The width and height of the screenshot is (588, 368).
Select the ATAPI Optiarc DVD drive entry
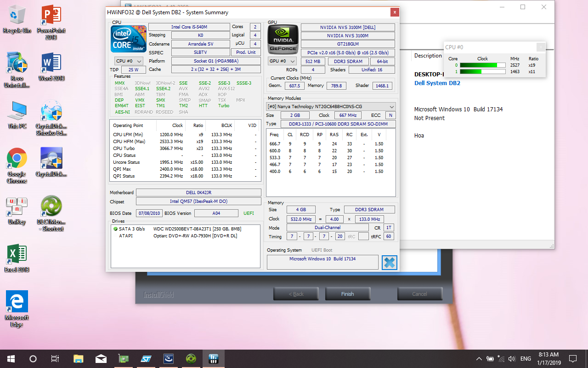pos(186,236)
